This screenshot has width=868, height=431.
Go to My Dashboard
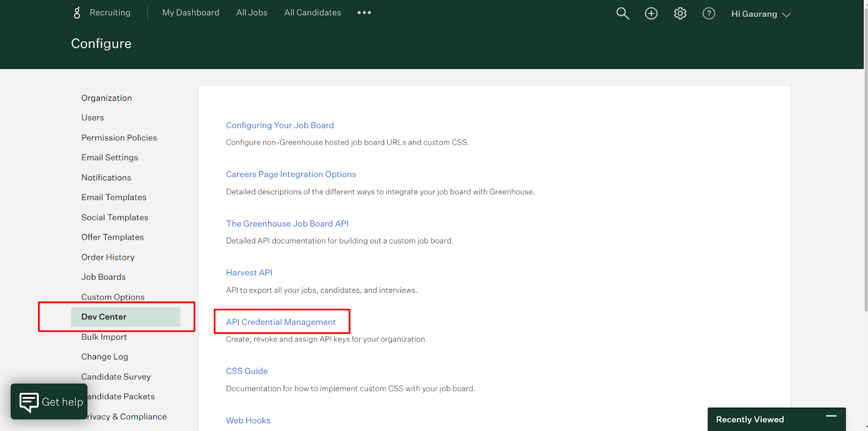click(191, 12)
